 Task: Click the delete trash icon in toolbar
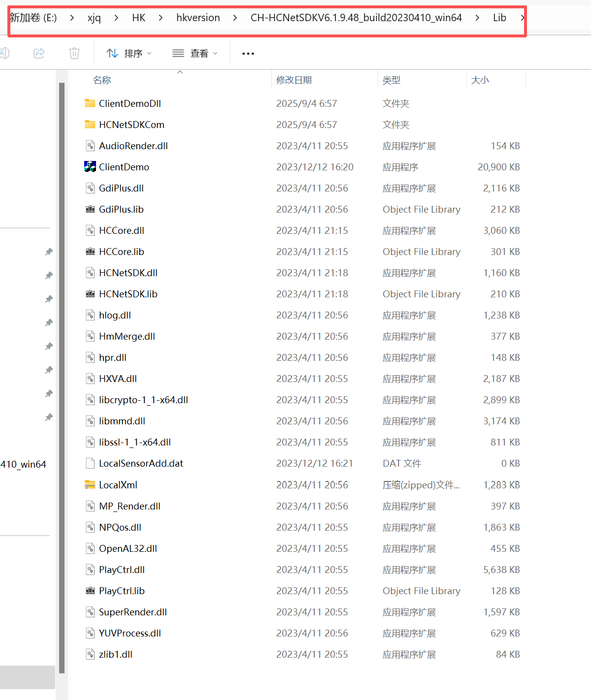[74, 53]
